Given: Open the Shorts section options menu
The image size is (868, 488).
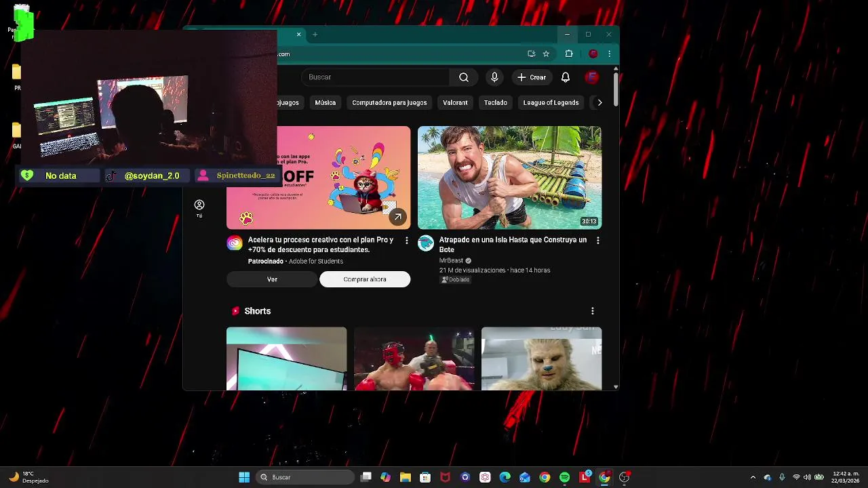Looking at the screenshot, I should click(x=593, y=311).
